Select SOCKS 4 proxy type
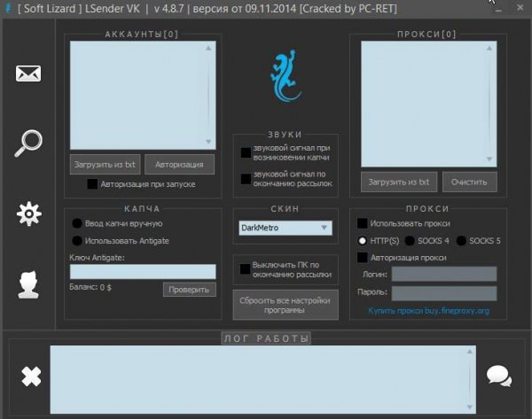Screen dimensions: 532x419 [x=410, y=241]
